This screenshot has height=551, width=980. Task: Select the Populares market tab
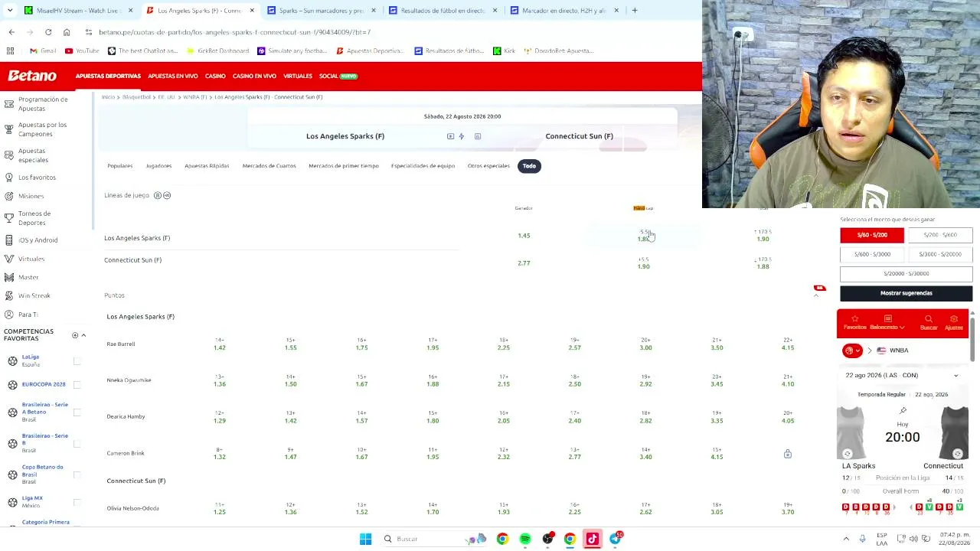(x=119, y=166)
